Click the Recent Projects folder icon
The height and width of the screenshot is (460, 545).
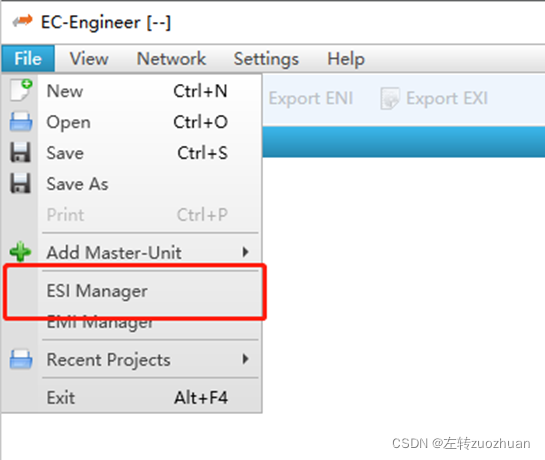click(21, 359)
